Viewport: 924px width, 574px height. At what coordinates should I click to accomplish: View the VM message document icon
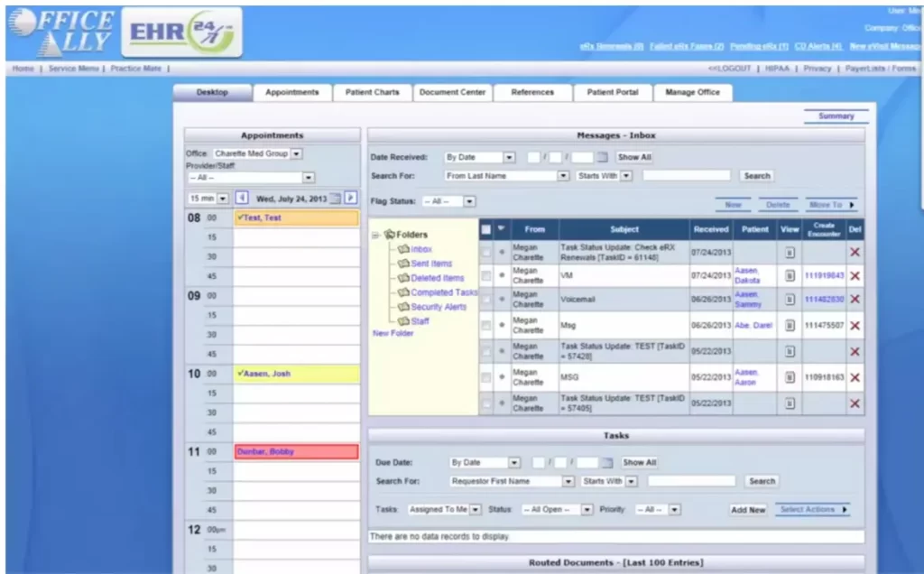[x=790, y=274]
